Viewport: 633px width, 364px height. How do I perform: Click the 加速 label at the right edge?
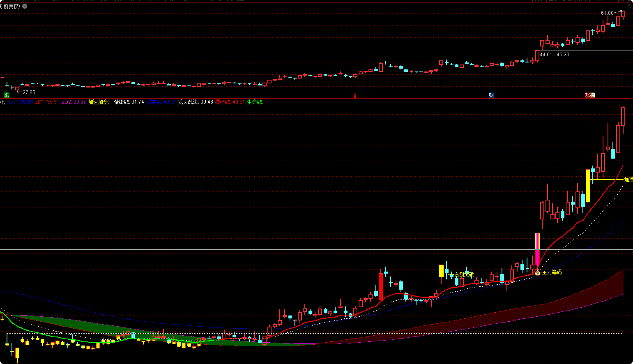pyautogui.click(x=628, y=180)
